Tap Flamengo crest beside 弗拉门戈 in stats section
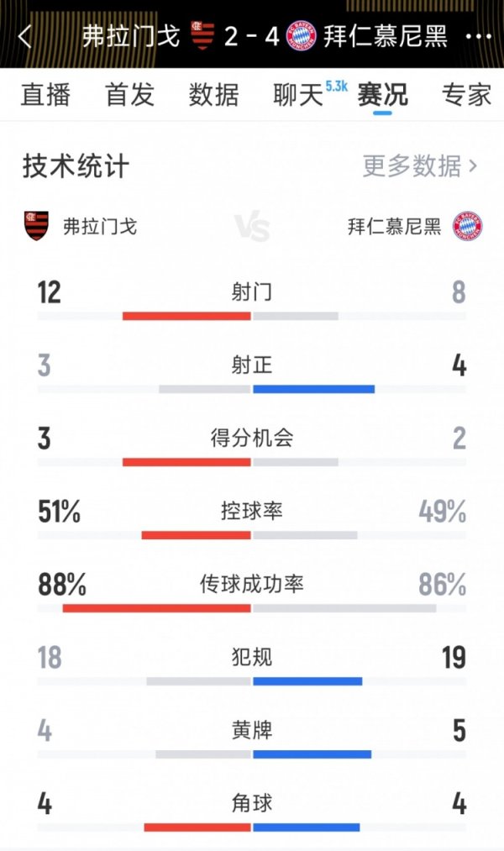 point(36,226)
